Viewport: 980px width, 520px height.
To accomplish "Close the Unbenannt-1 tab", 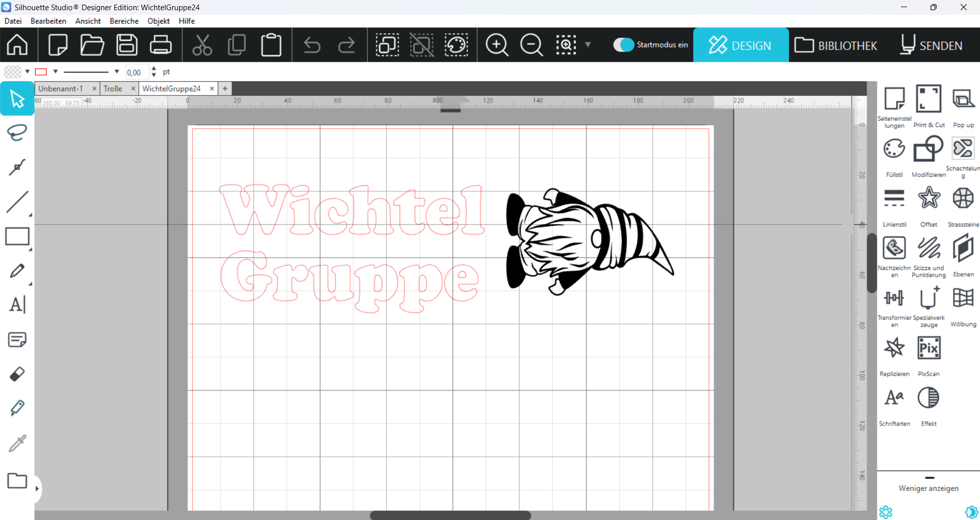I will pos(94,89).
